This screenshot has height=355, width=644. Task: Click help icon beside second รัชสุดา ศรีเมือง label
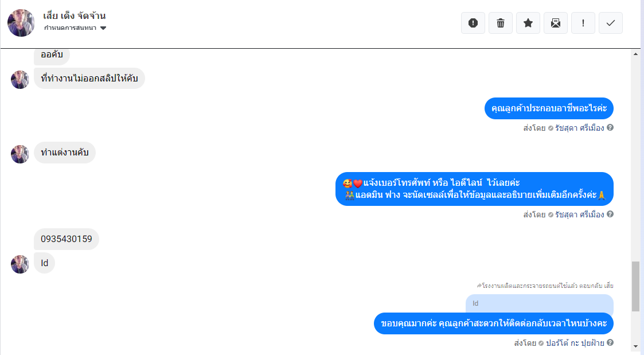point(610,214)
